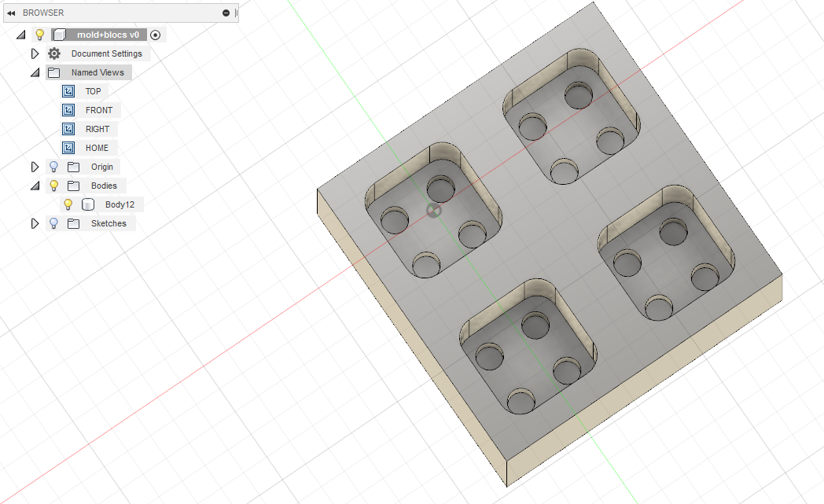Image resolution: width=824 pixels, height=504 pixels.
Task: Hide Body12 using its lightbulb
Action: pos(68,204)
